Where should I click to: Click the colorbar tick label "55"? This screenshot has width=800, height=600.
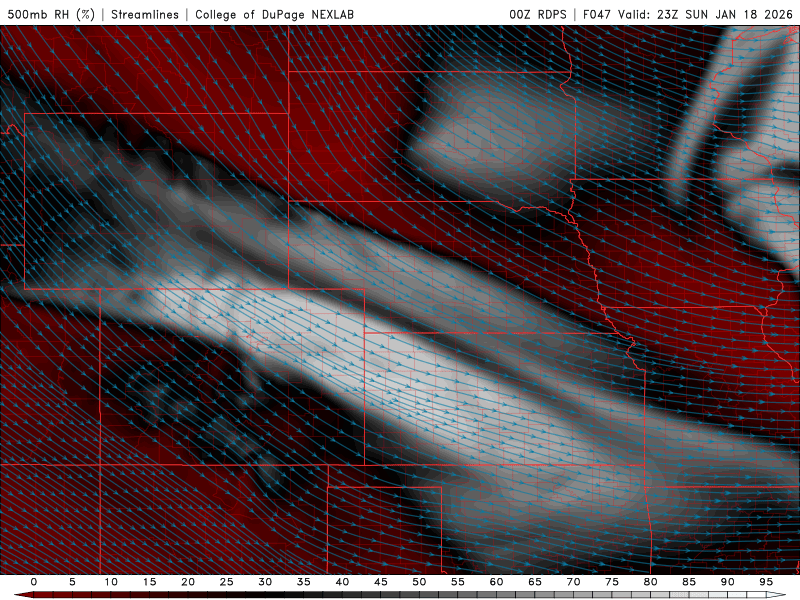pyautogui.click(x=458, y=582)
